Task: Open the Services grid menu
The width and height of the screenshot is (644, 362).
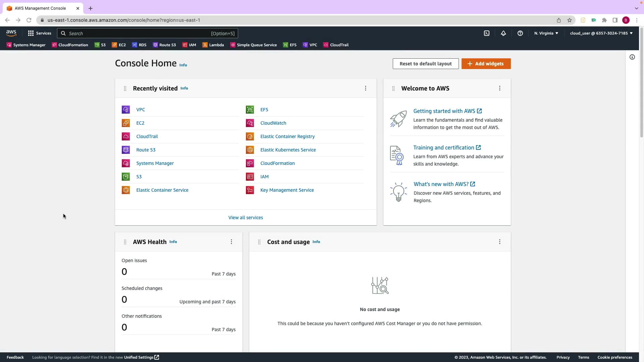Action: [x=40, y=33]
